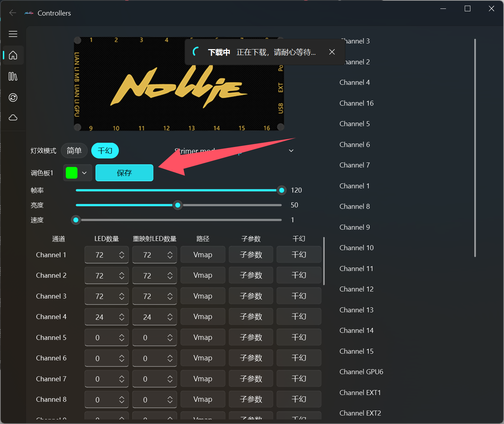Select Channel GPU6 in right list
Screen dimensions: 504x424
[361, 372]
